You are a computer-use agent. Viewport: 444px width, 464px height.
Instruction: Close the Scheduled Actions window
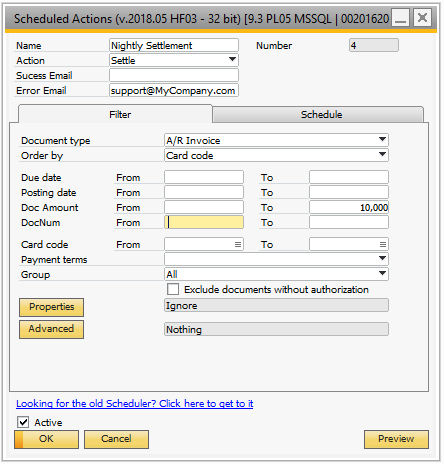pyautogui.click(x=422, y=18)
